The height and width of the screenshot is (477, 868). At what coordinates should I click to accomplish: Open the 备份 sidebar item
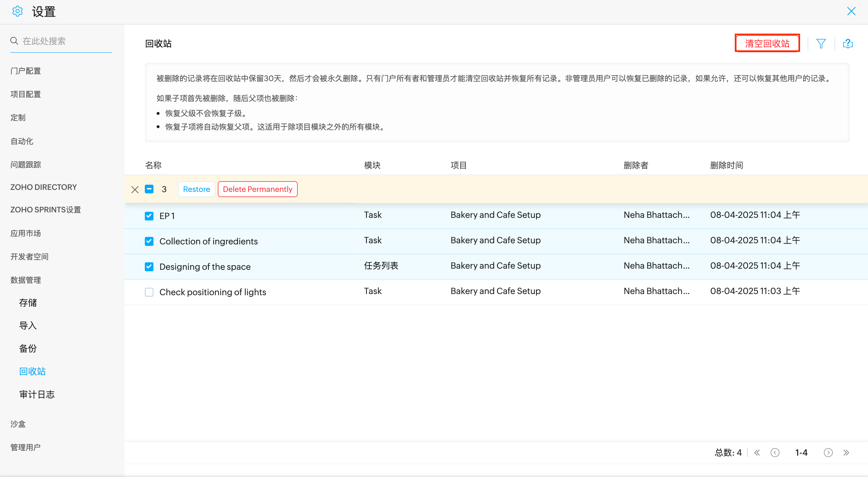tap(28, 348)
